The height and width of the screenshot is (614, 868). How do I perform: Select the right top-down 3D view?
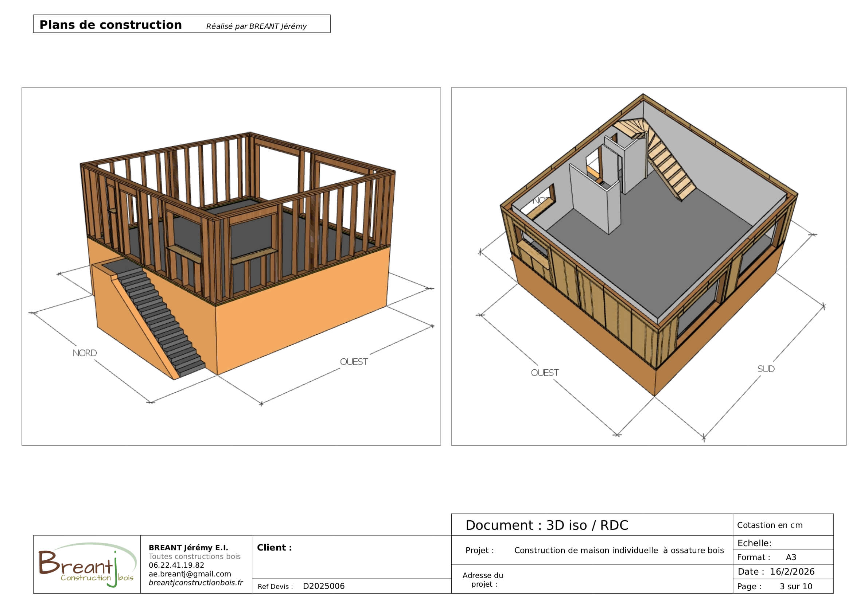[x=649, y=267]
